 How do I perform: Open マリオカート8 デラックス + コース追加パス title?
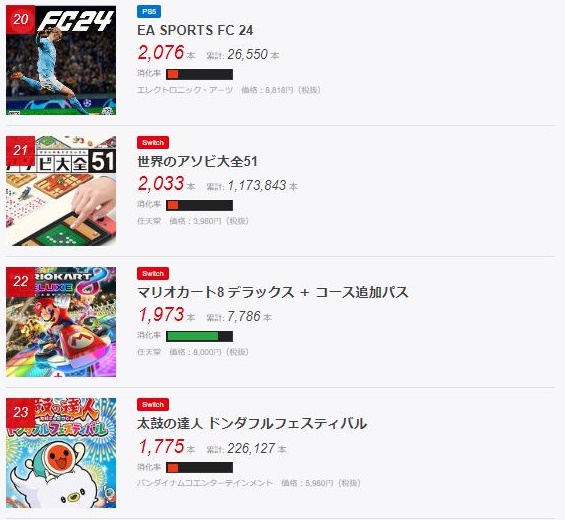(273, 292)
